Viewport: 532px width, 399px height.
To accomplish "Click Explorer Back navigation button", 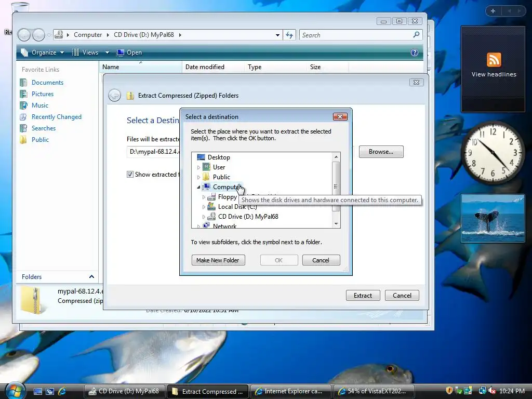I will coord(24,35).
